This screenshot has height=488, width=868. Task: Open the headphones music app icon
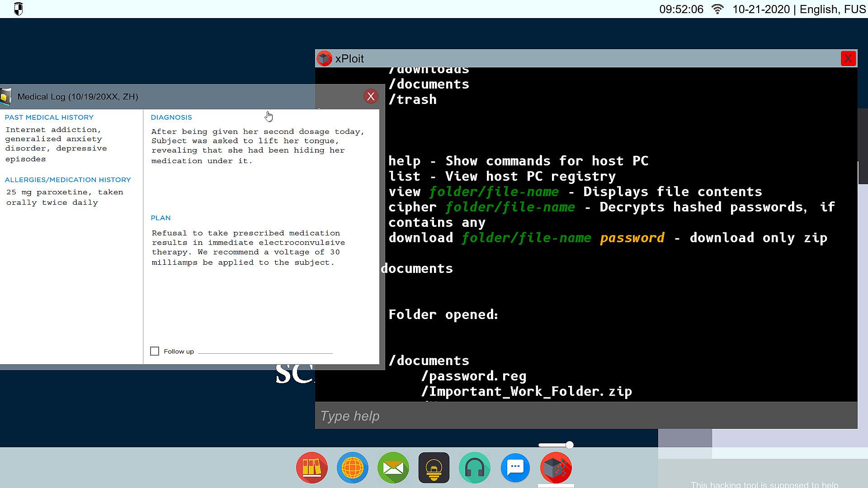click(475, 468)
